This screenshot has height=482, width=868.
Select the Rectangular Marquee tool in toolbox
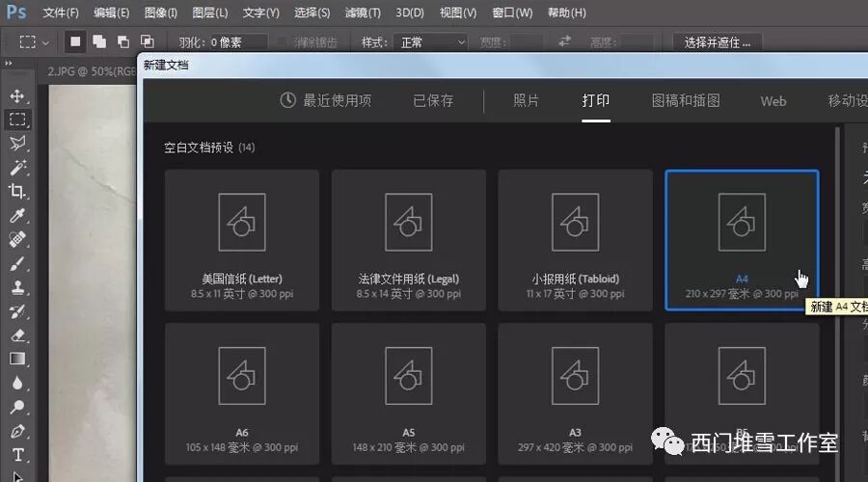tap(17, 120)
